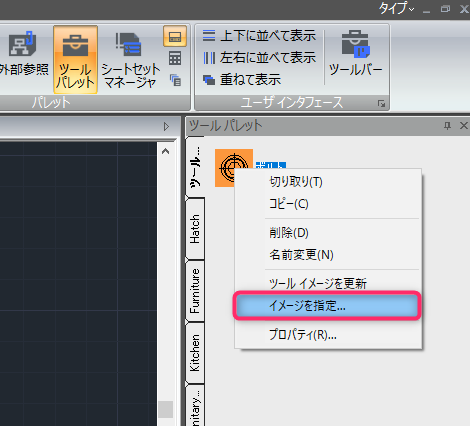Toggle the command line palette icon
Viewport: 470px width, 426px height.
coord(175,36)
